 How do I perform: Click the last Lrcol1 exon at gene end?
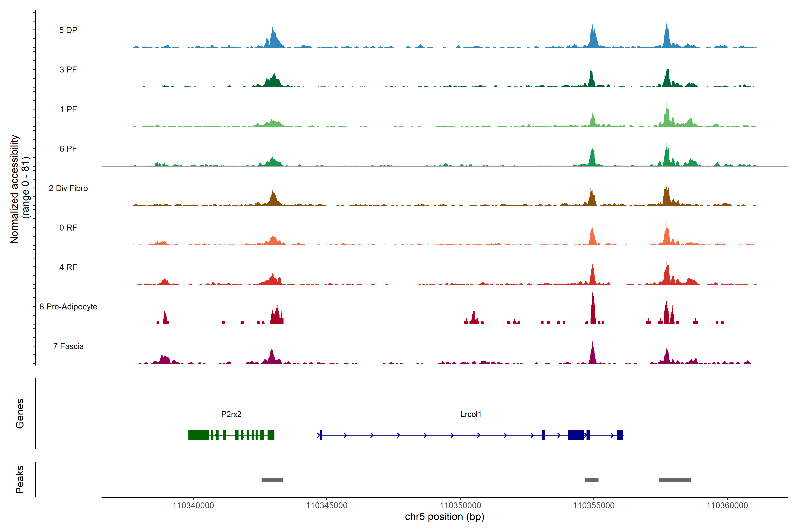point(620,435)
